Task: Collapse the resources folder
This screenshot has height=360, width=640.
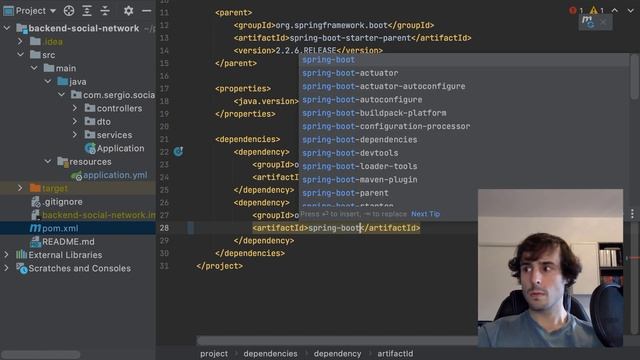Action: pos(48,162)
